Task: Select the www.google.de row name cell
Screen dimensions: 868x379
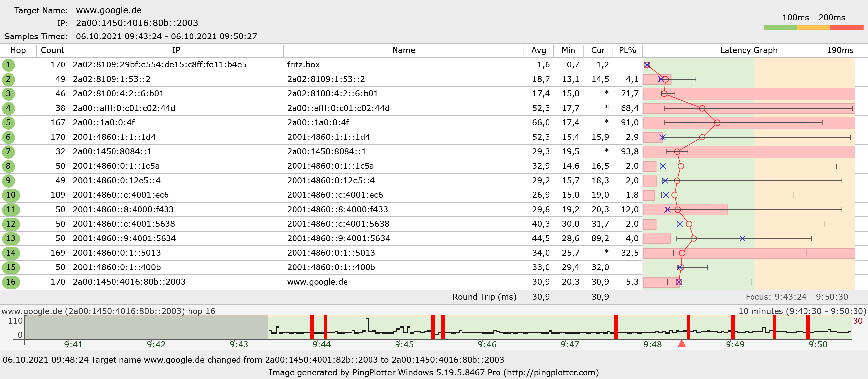Action: [x=317, y=282]
